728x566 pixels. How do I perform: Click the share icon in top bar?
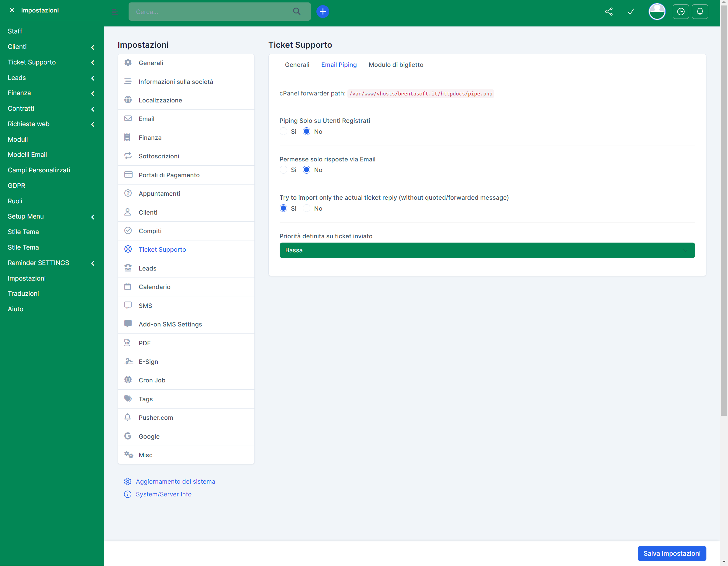click(x=609, y=12)
